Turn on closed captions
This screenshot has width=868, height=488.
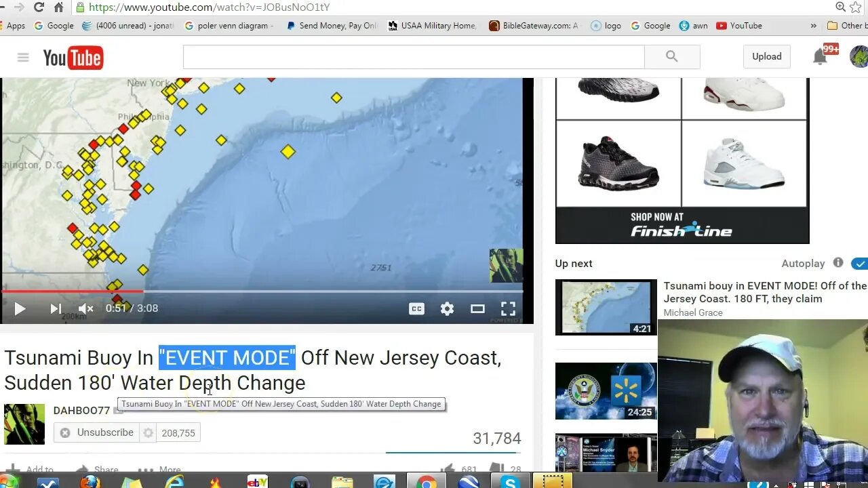pos(416,309)
